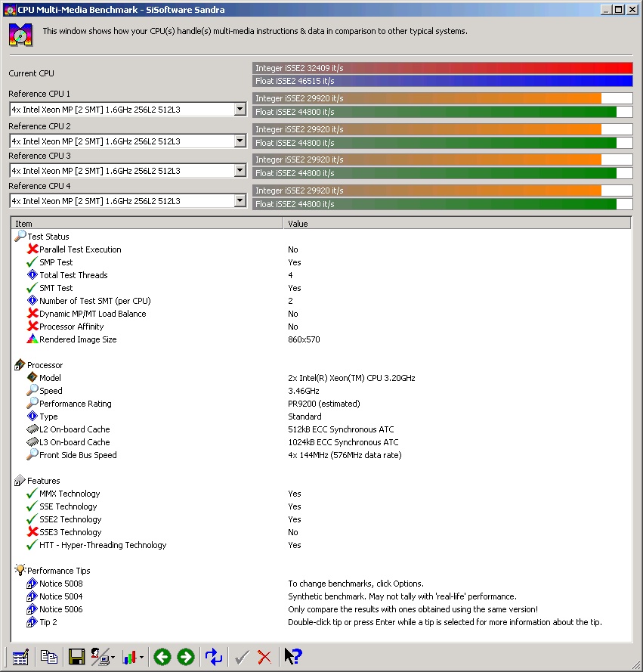This screenshot has height=672, width=643.
Task: Click the Save floppy disk icon
Action: 76,657
